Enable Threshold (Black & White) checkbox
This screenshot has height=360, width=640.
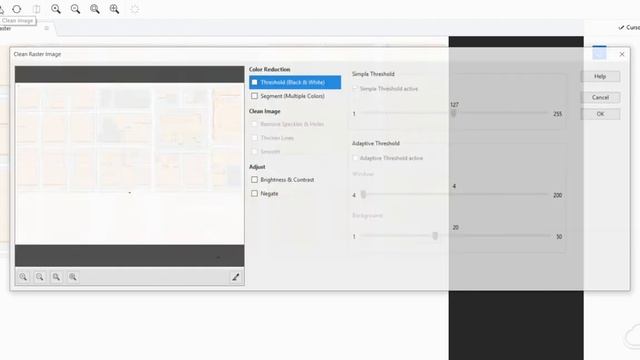254,82
